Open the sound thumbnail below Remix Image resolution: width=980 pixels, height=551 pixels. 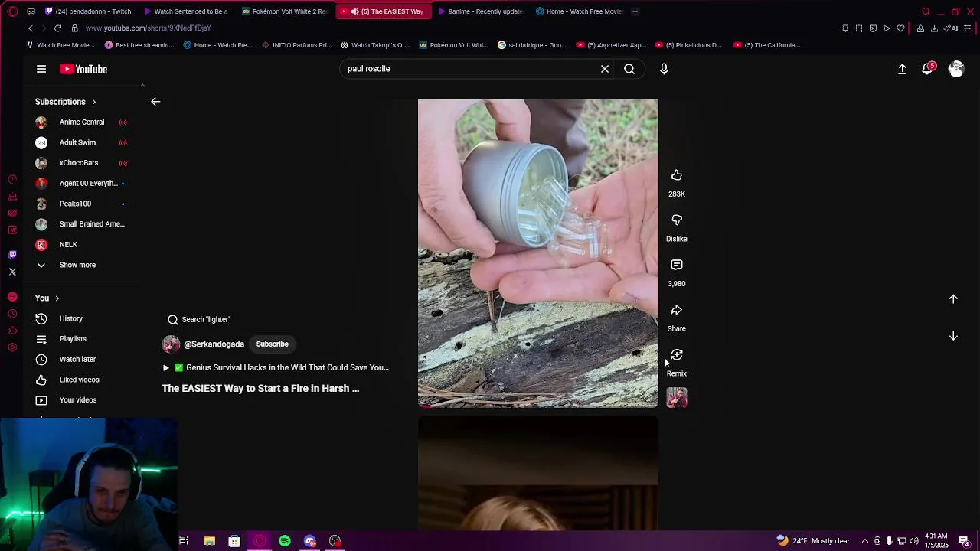tap(677, 398)
